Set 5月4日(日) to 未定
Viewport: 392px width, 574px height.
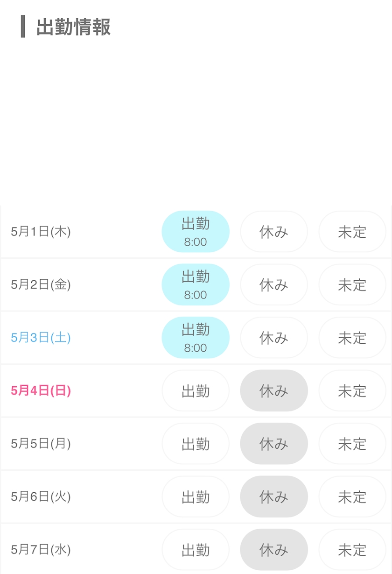[352, 390]
